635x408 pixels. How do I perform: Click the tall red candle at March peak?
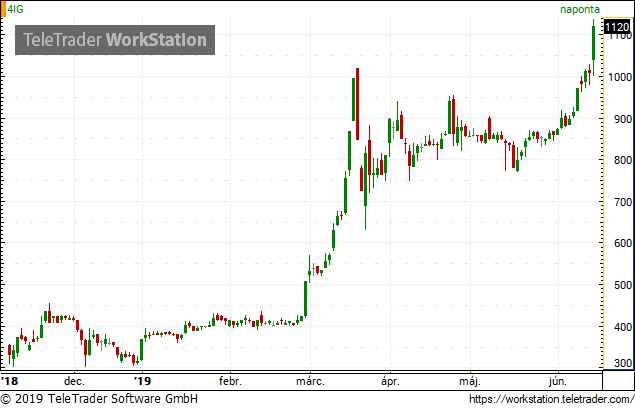click(x=358, y=104)
